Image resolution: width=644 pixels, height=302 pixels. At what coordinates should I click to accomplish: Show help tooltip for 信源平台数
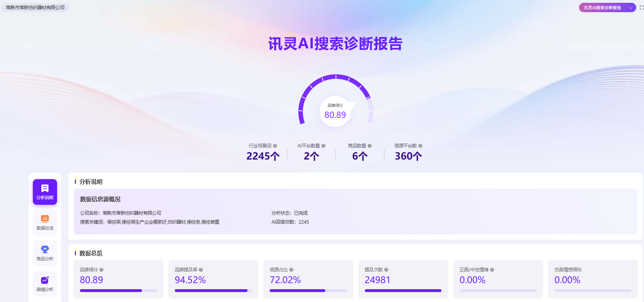coord(420,146)
